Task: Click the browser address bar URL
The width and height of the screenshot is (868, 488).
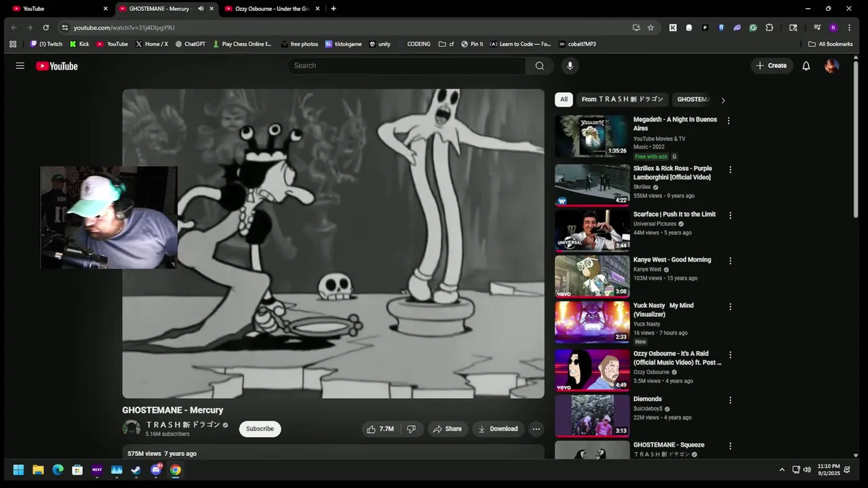Action: coord(124,28)
